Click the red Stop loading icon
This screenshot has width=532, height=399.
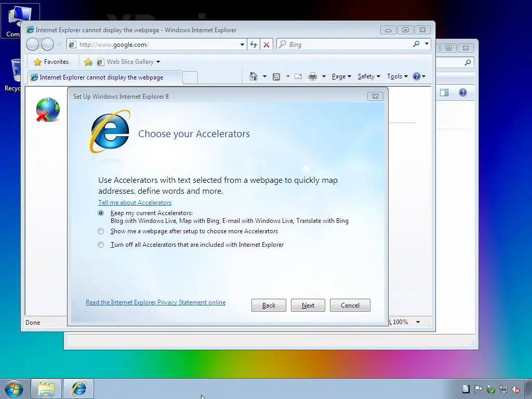tap(267, 45)
